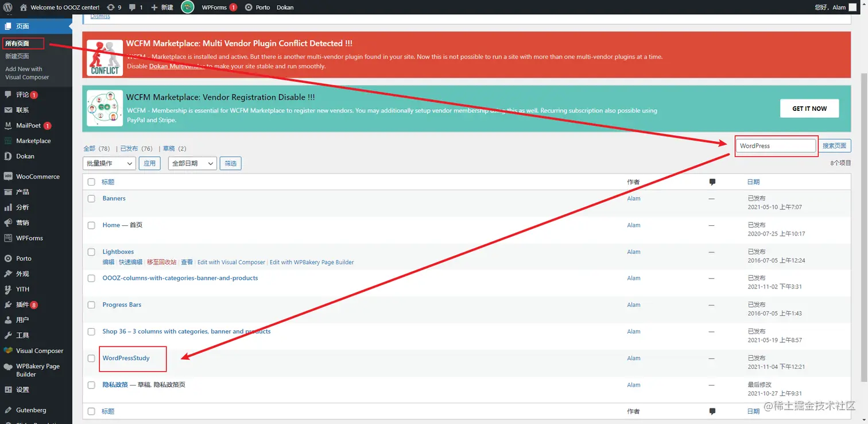868x424 pixels.
Task: Open WPForms in the admin bar
Action: [x=219, y=7]
